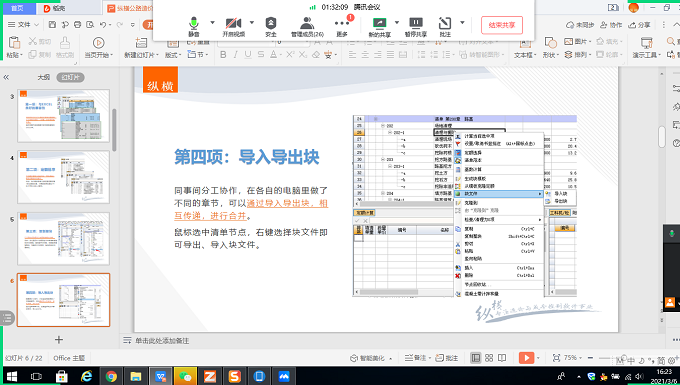Click the 协作 collaborate button
This screenshot has width=680, height=385.
pos(611,25)
